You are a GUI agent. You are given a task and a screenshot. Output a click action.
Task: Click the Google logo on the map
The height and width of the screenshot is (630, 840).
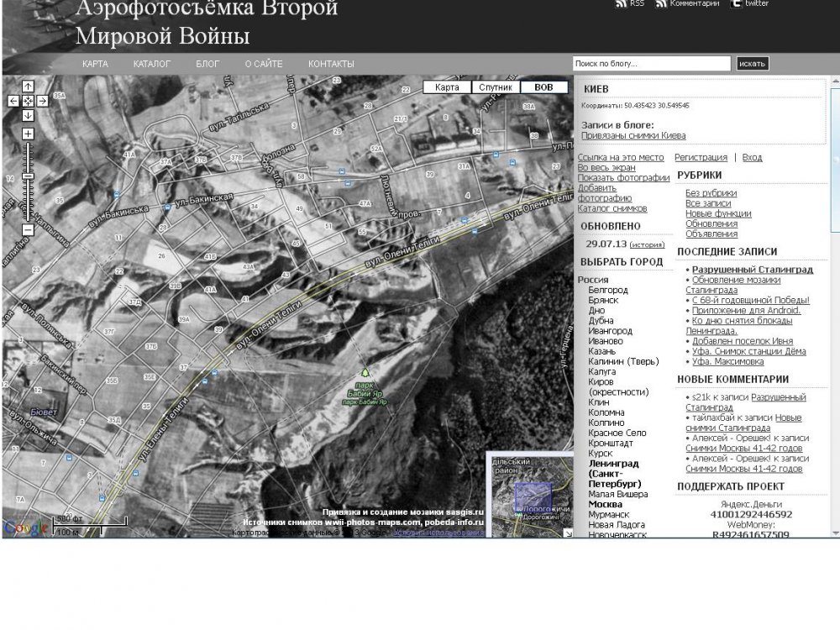[25, 528]
